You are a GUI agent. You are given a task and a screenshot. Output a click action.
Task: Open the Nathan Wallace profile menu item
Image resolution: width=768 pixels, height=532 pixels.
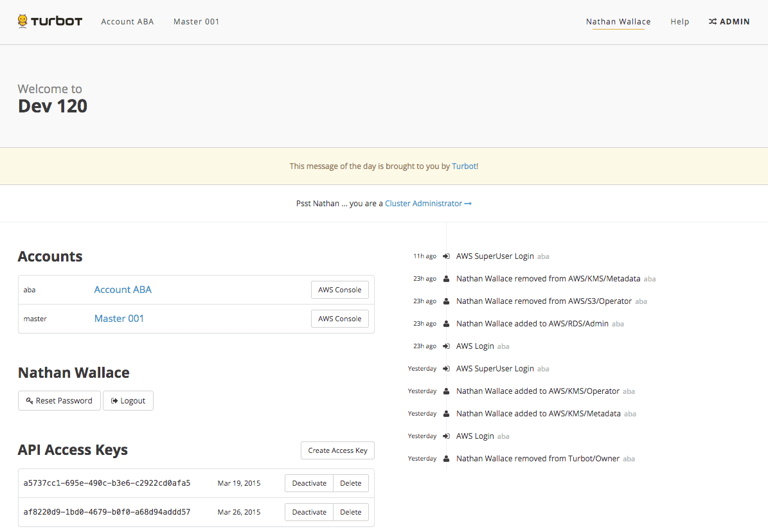pyautogui.click(x=618, y=22)
